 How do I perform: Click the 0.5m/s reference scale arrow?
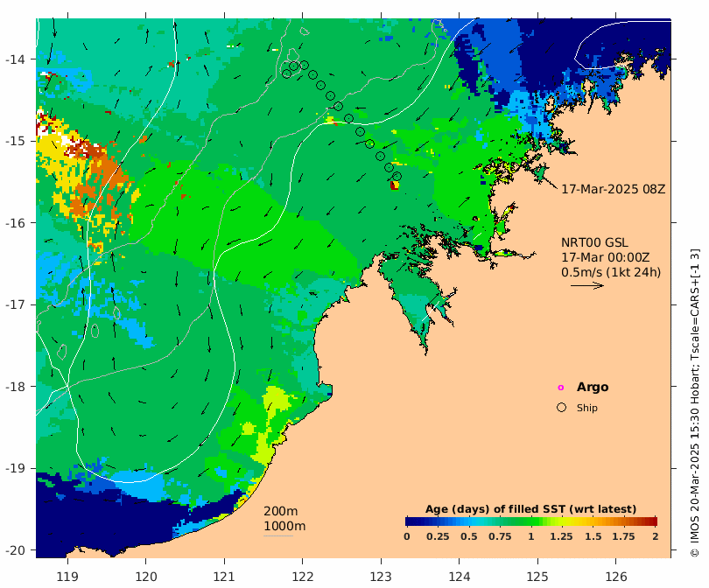pos(587,285)
